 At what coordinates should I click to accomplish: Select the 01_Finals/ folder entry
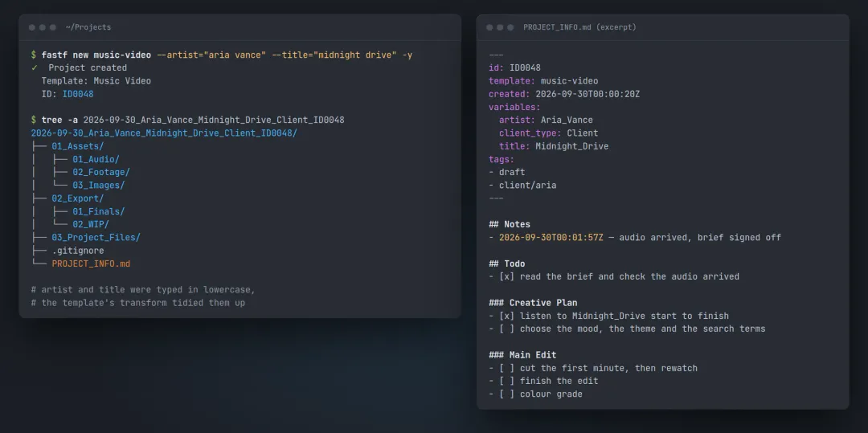click(99, 211)
